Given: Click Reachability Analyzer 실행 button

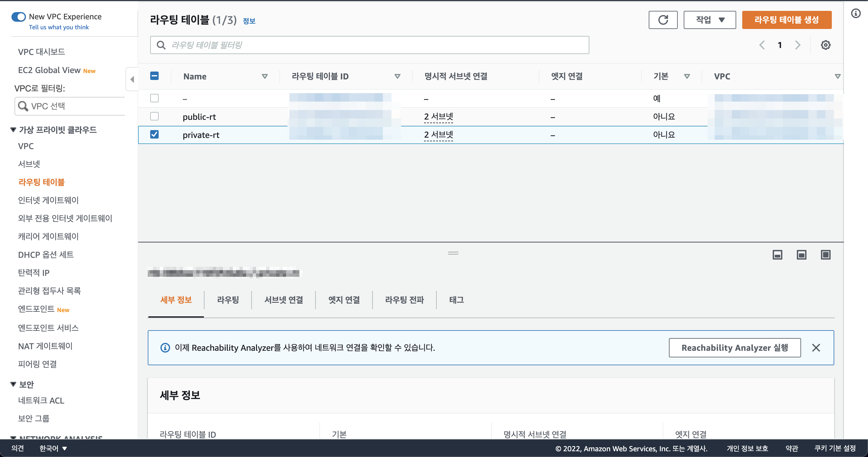Looking at the screenshot, I should [x=735, y=348].
